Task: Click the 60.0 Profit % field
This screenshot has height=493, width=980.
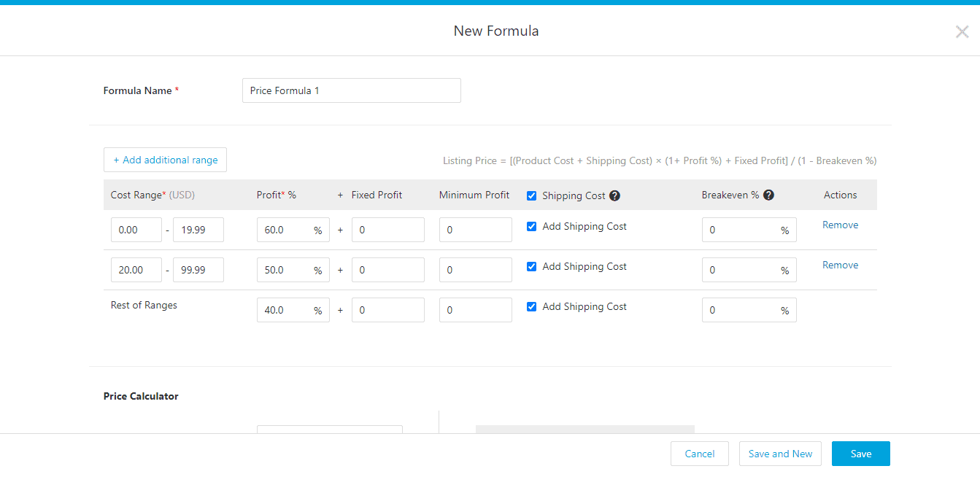Action: (286, 230)
